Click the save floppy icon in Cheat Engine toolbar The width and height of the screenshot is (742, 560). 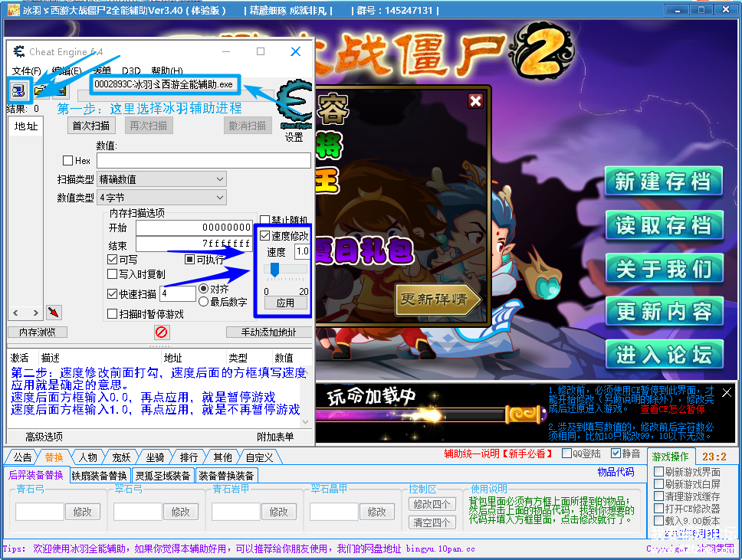click(x=60, y=90)
